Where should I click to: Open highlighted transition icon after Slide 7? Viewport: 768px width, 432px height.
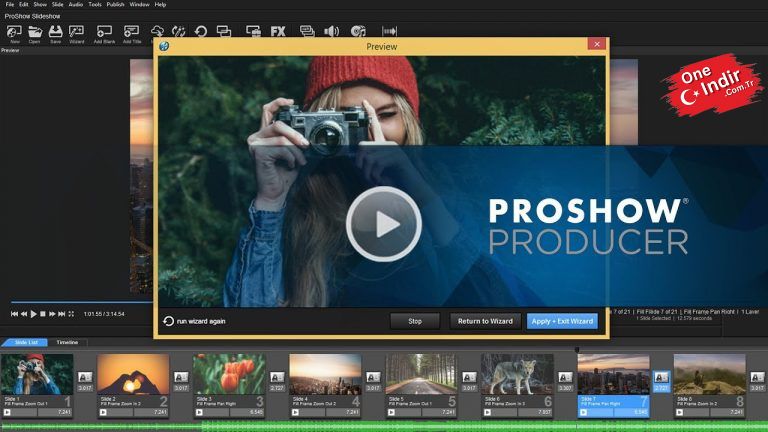pyautogui.click(x=661, y=377)
